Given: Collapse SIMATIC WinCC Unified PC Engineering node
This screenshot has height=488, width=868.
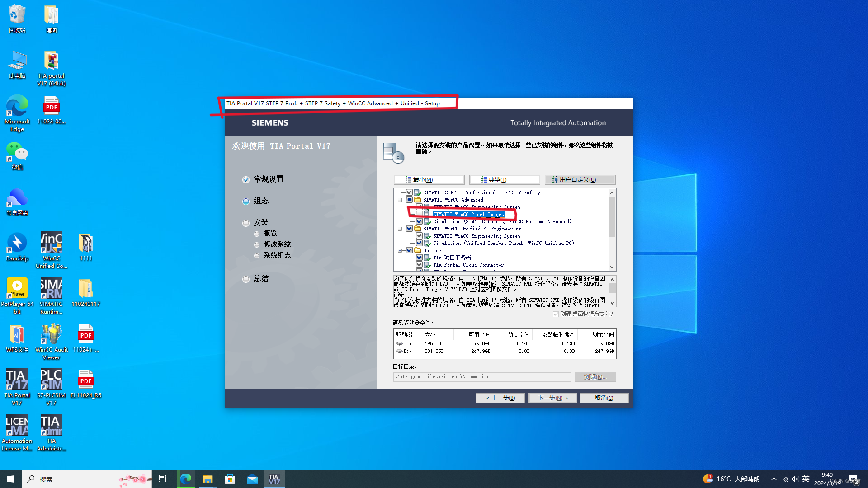Looking at the screenshot, I should (400, 229).
